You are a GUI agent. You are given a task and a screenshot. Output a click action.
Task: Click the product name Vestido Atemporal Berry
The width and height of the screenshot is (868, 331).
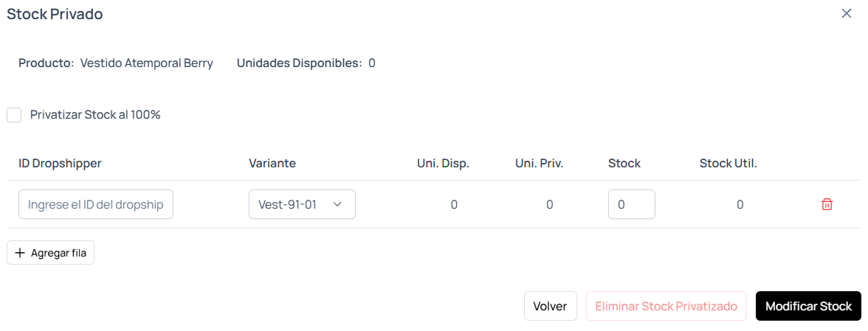tap(147, 63)
